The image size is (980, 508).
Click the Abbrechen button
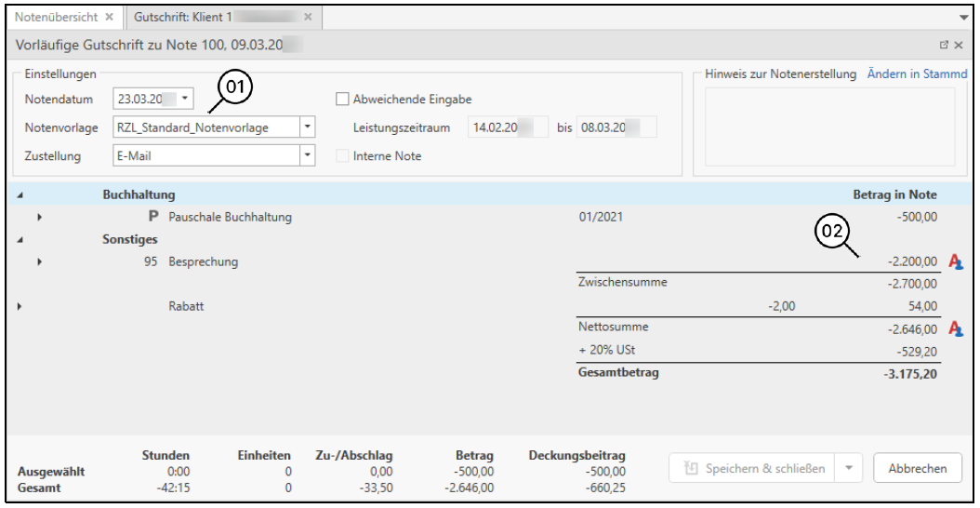[x=917, y=469]
